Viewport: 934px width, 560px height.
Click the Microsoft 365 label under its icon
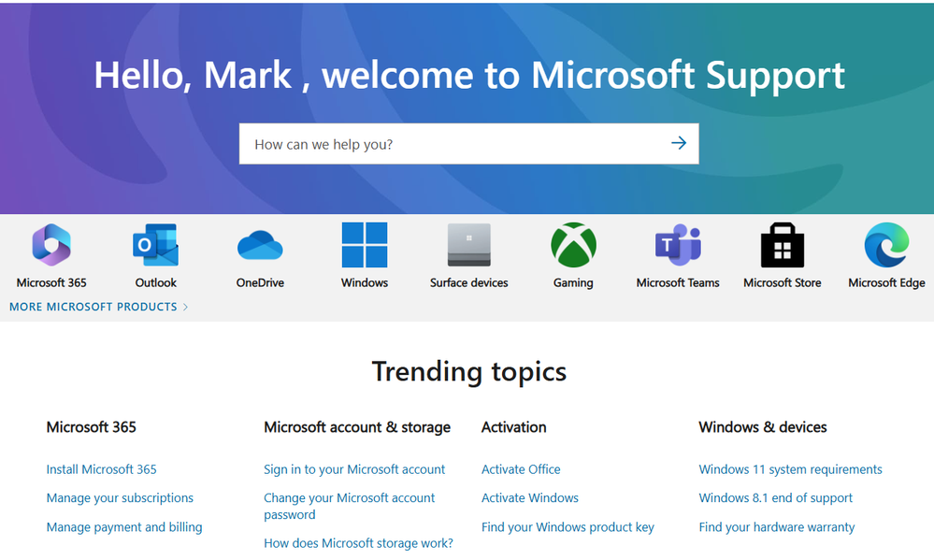click(x=51, y=283)
